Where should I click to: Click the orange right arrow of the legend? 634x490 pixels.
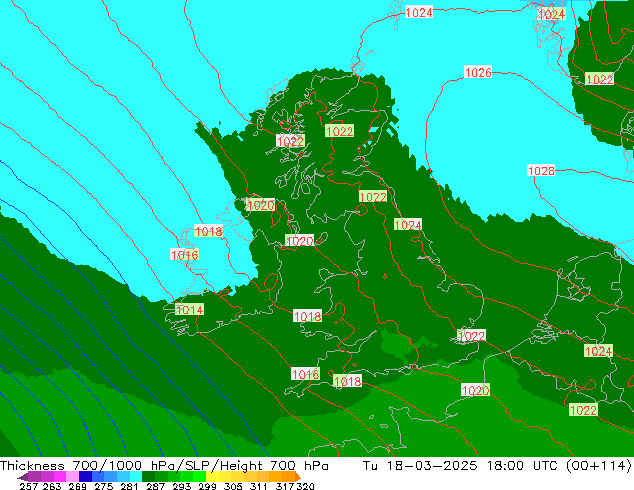pos(298,476)
